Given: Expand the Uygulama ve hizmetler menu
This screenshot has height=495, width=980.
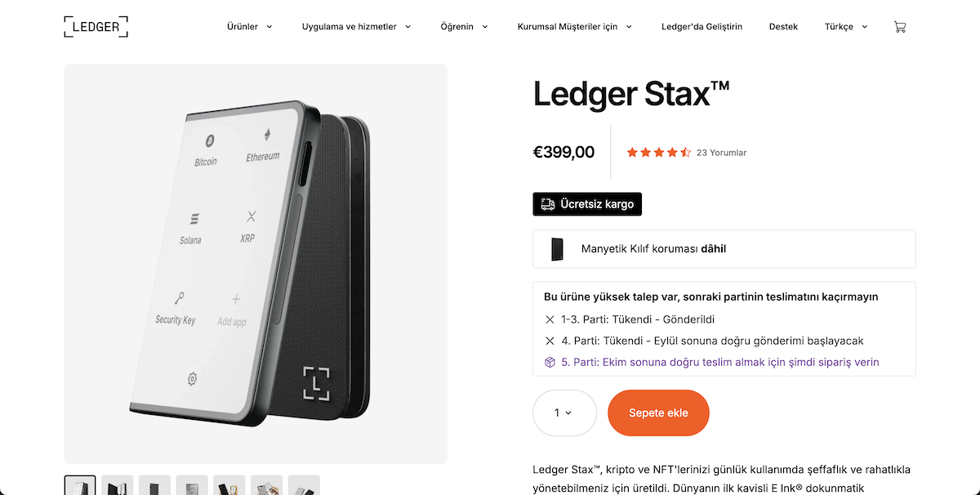Looking at the screenshot, I should click(x=356, y=26).
